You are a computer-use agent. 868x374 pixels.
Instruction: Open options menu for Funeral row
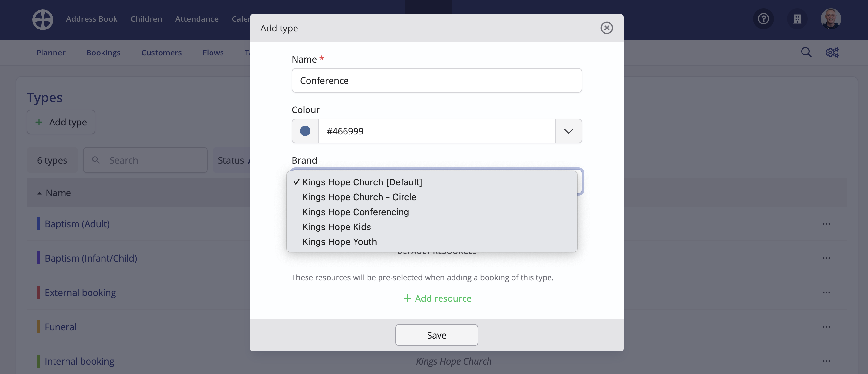[826, 327]
